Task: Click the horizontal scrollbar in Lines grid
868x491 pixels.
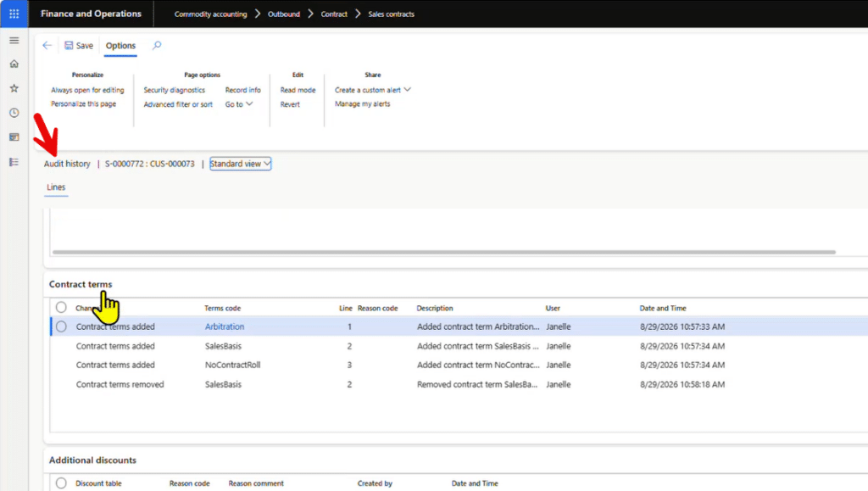Action: point(444,253)
